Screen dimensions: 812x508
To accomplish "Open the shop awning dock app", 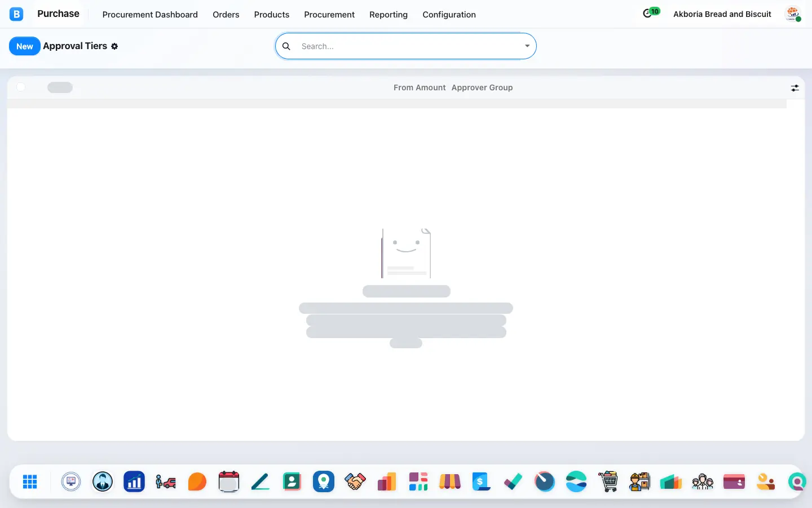I will coord(450,481).
